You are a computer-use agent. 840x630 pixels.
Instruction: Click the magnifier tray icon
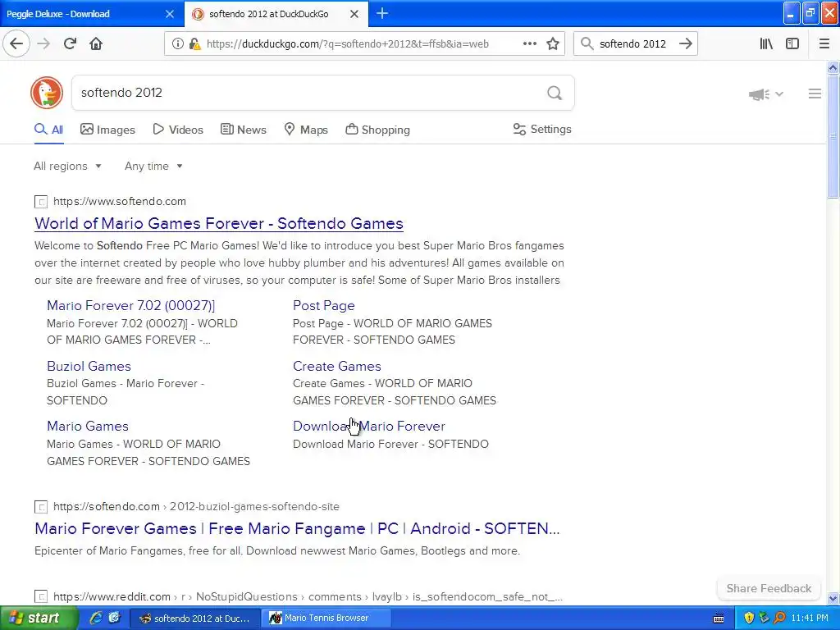779,619
